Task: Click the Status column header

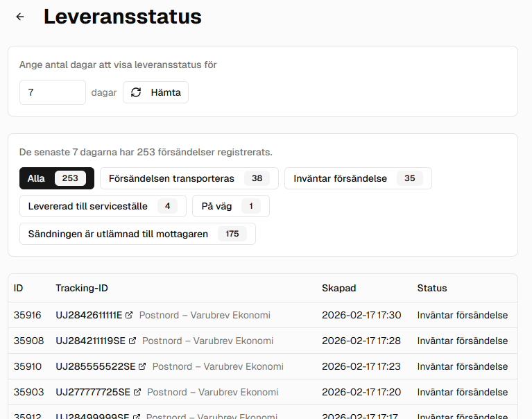Action: click(x=432, y=288)
